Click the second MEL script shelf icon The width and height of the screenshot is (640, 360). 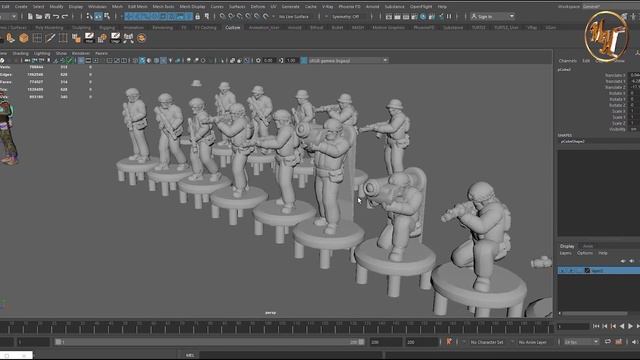[116, 38]
